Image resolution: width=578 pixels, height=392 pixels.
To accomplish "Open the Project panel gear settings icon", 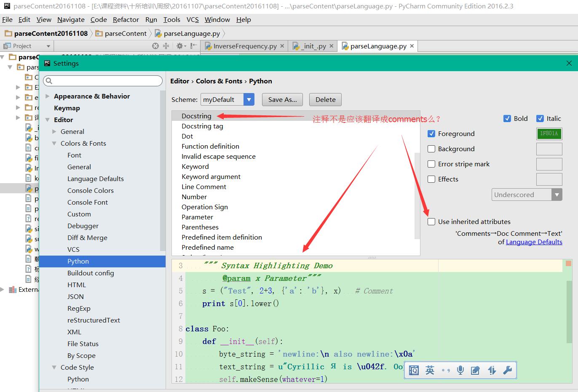I will coord(179,46).
